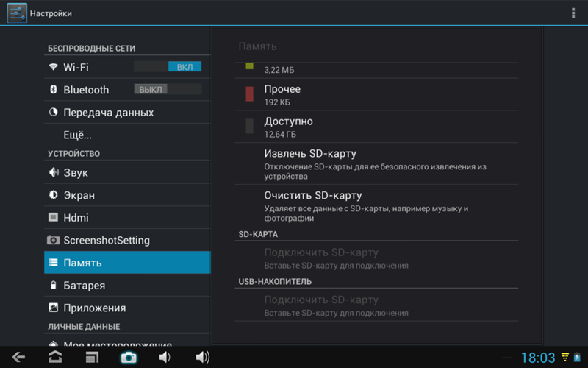Tap Извлечь SD-карту option
The width and height of the screenshot is (588, 368).
click(x=376, y=163)
